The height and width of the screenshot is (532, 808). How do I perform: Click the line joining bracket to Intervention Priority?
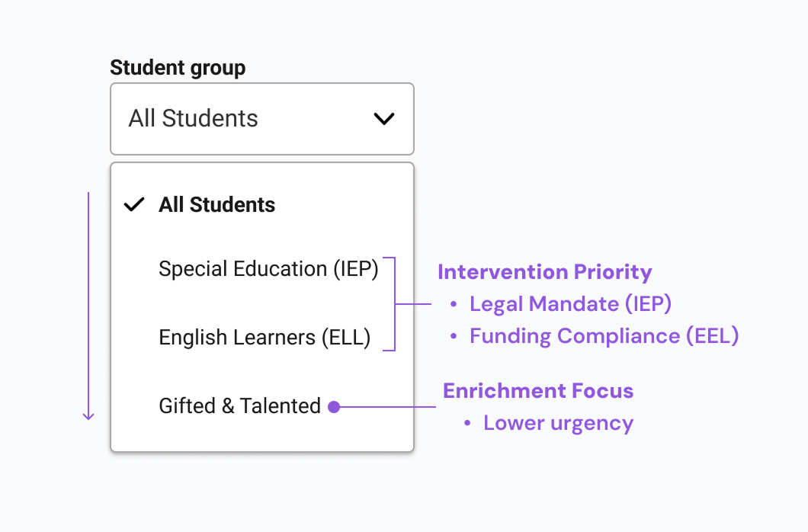[x=414, y=304]
